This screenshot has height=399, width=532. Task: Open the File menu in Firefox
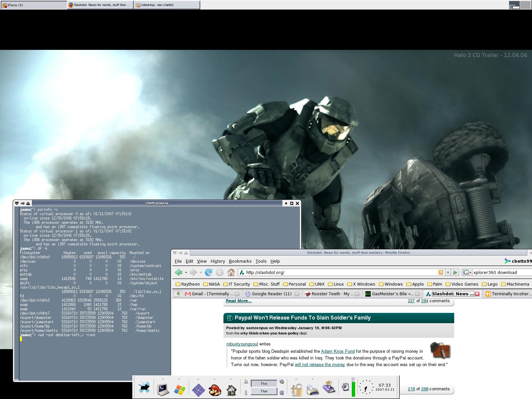tap(178, 261)
